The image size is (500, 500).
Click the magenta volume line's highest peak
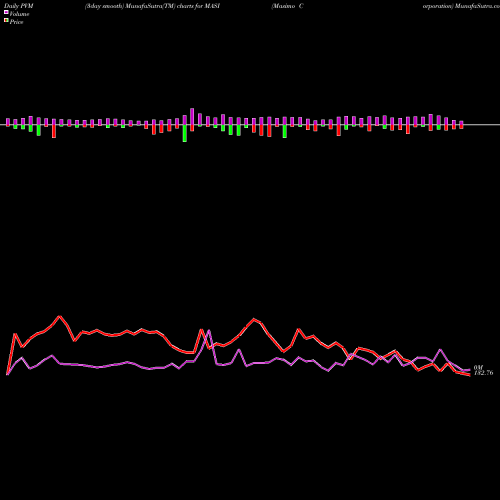209,330
